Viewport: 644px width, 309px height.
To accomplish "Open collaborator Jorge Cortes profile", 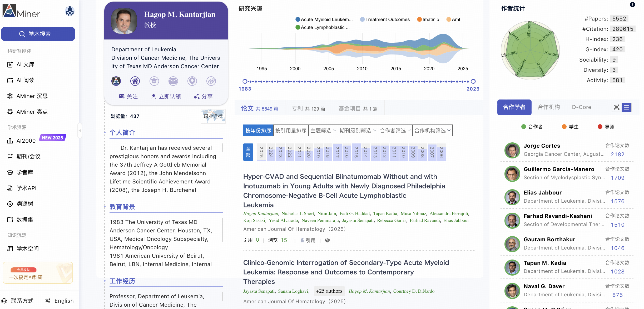I will click(542, 146).
